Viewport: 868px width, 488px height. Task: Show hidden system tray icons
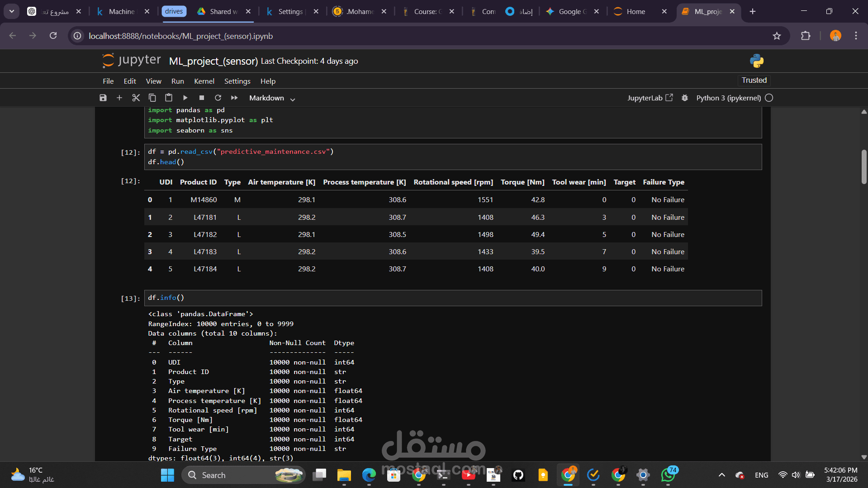tap(722, 475)
